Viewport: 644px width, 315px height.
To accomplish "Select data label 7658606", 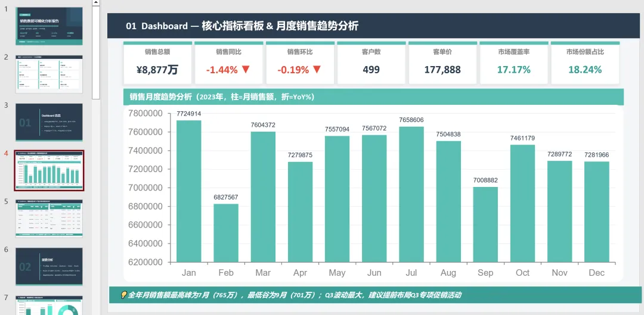I will click(411, 120).
